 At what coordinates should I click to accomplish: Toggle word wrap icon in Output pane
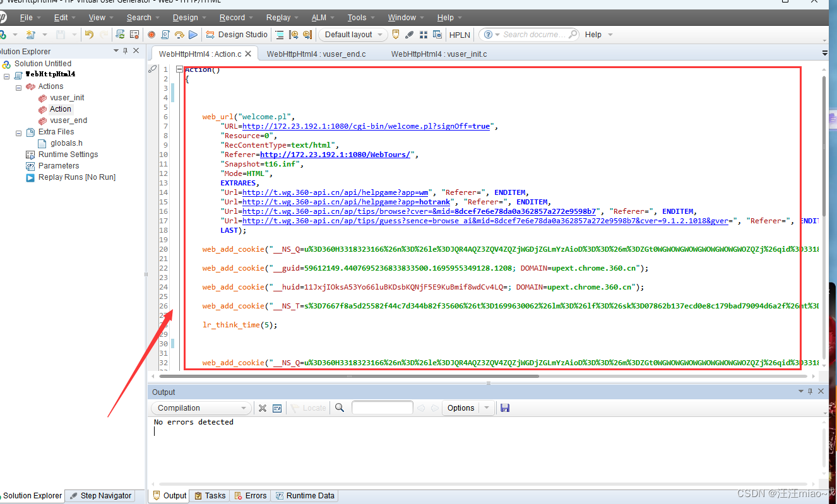tap(277, 408)
